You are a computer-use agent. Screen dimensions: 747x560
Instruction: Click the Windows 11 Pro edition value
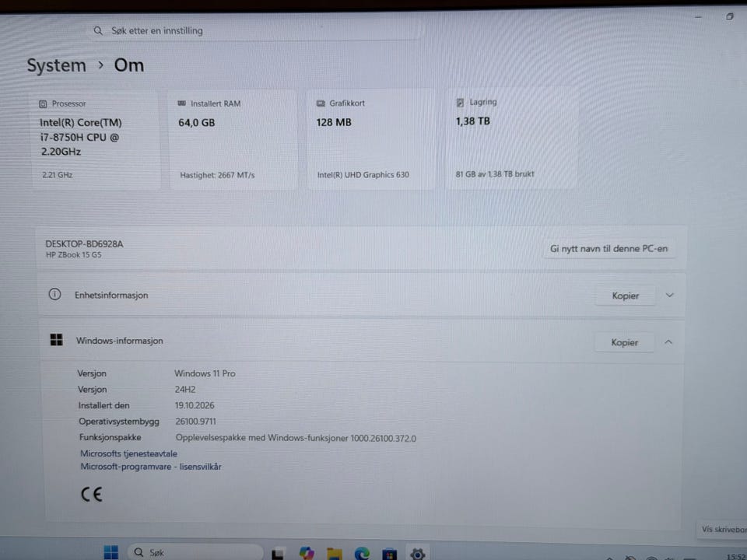pos(205,373)
